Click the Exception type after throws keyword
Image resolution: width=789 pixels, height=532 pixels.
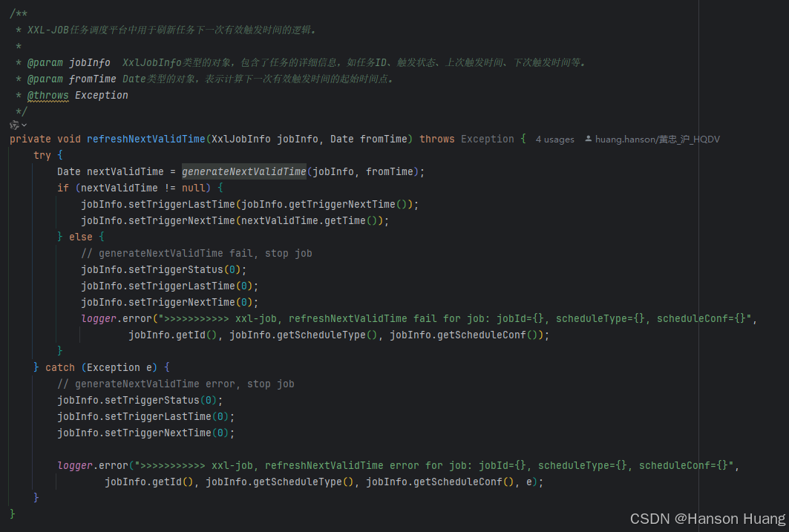[488, 139]
